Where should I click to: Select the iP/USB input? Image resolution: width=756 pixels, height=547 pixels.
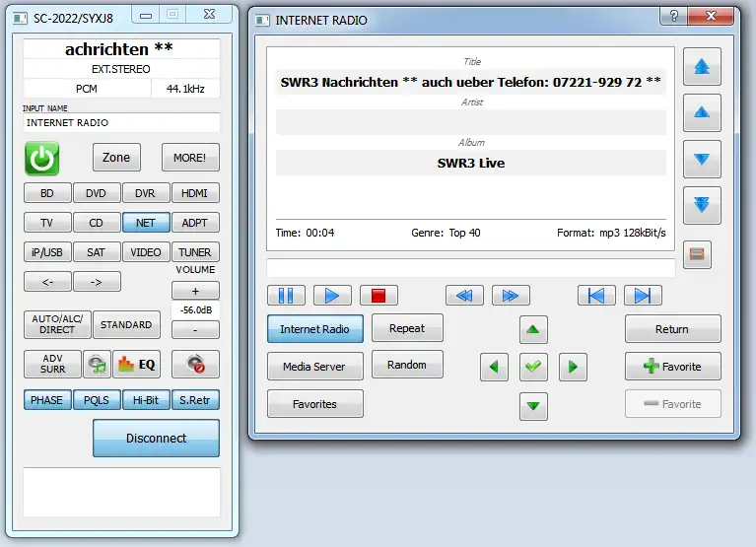[47, 252]
